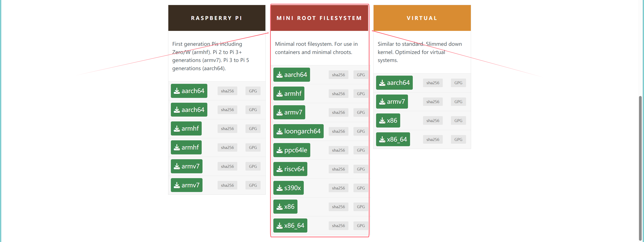This screenshot has height=242, width=644.
Task: Download Mini Root Filesystem armhf
Action: pyautogui.click(x=288, y=93)
